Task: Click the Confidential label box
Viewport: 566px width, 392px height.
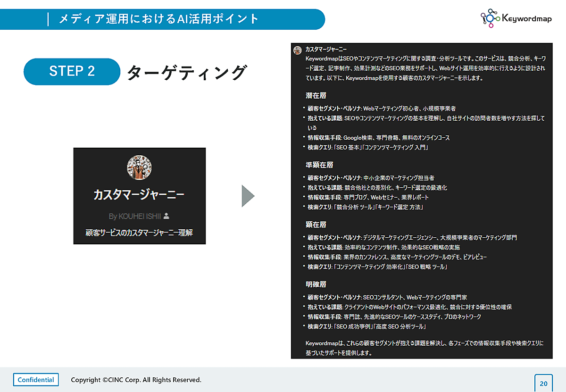Action: 36,380
